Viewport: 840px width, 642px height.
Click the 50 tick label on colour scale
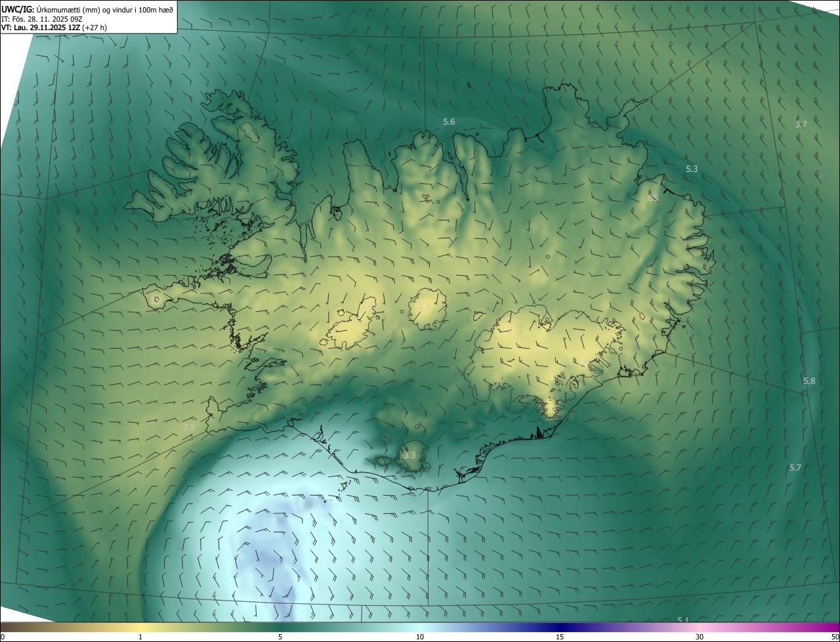point(834,637)
